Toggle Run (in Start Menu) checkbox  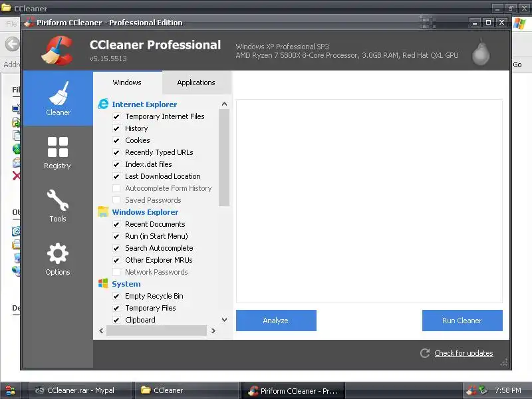click(116, 236)
